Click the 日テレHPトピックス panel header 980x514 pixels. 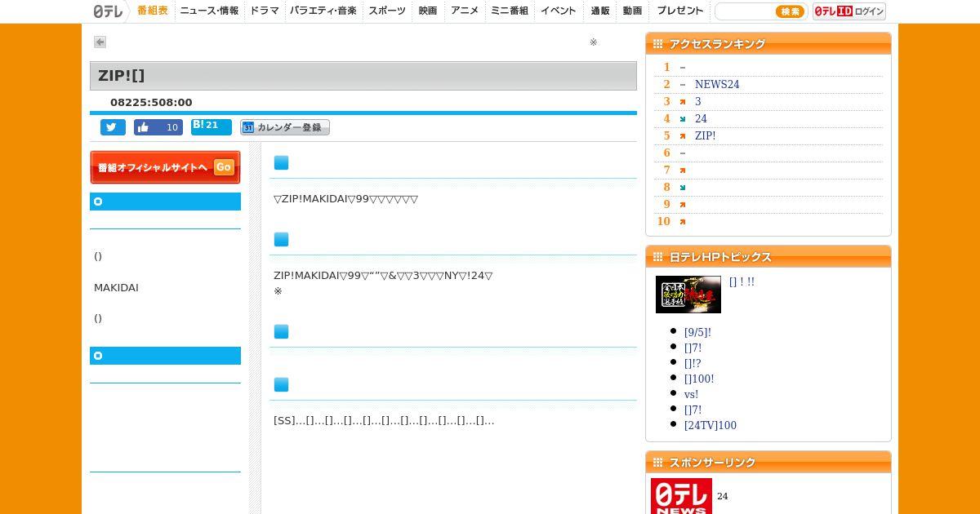tap(768, 257)
